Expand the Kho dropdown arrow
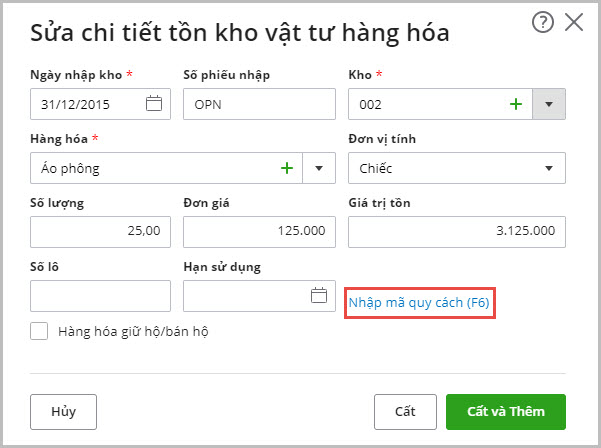 pyautogui.click(x=549, y=104)
